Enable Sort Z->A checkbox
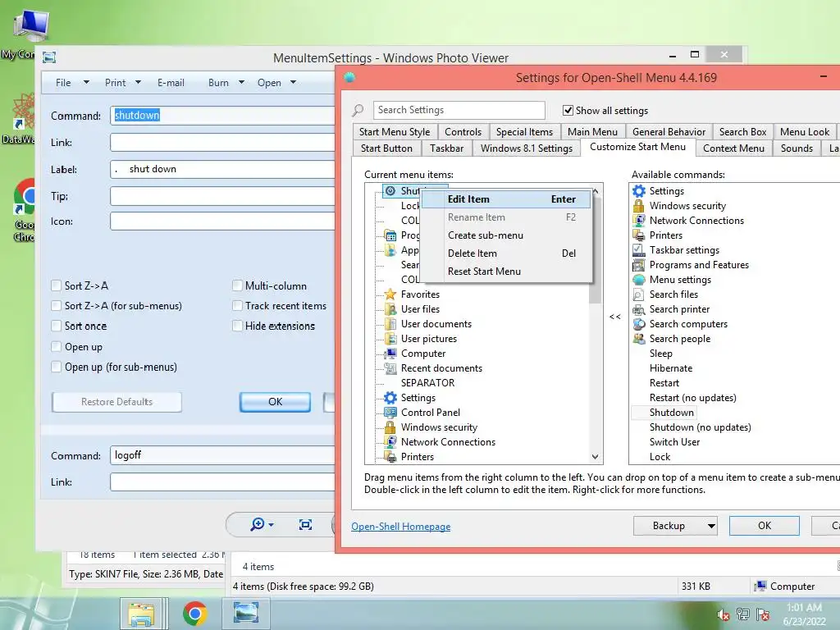The height and width of the screenshot is (630, 840). pos(56,285)
